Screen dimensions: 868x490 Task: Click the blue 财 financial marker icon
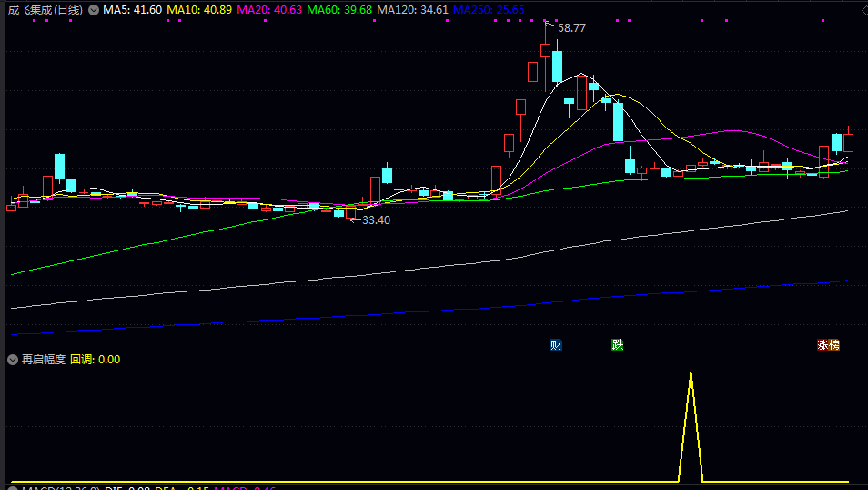(x=556, y=344)
